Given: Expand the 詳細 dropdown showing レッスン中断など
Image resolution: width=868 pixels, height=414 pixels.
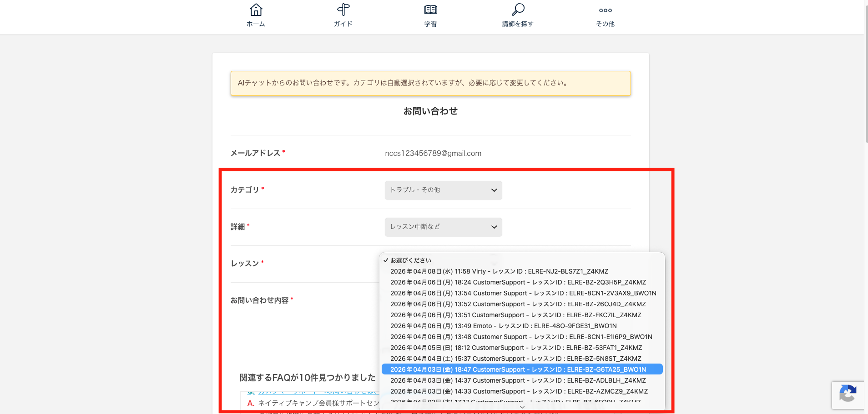Looking at the screenshot, I should tap(443, 227).
